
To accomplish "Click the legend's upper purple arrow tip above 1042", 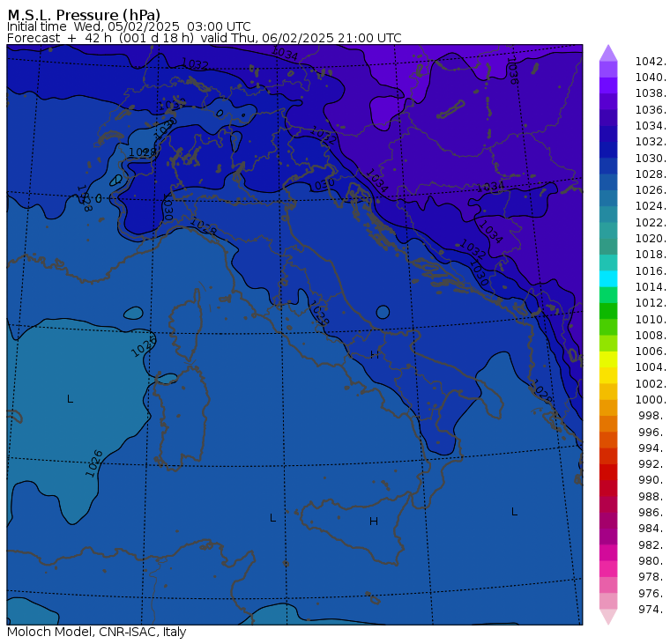I will (608, 53).
